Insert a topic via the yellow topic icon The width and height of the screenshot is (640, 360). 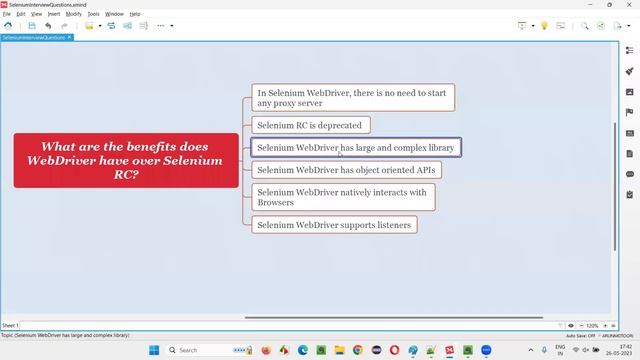89,26
